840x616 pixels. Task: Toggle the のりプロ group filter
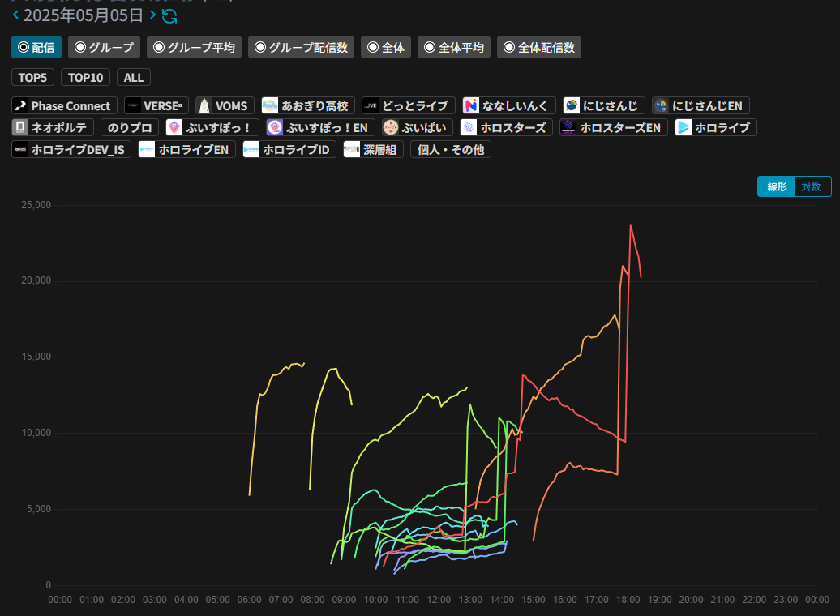tap(130, 127)
